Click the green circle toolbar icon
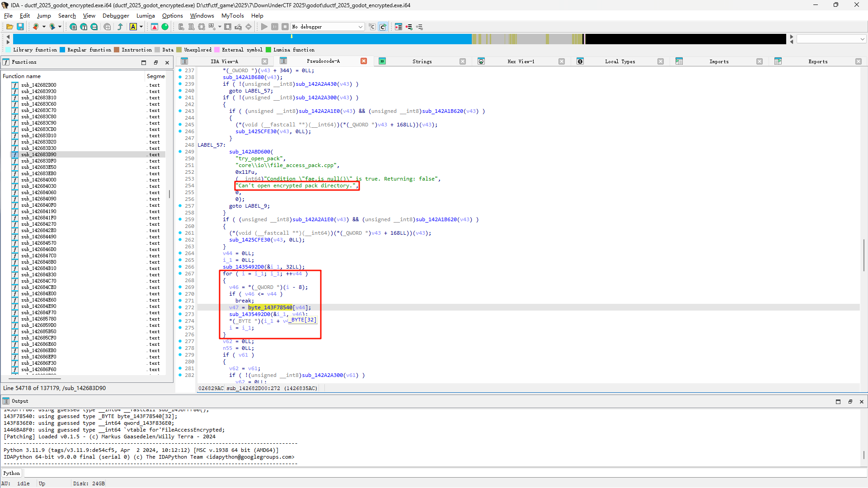 tap(165, 27)
